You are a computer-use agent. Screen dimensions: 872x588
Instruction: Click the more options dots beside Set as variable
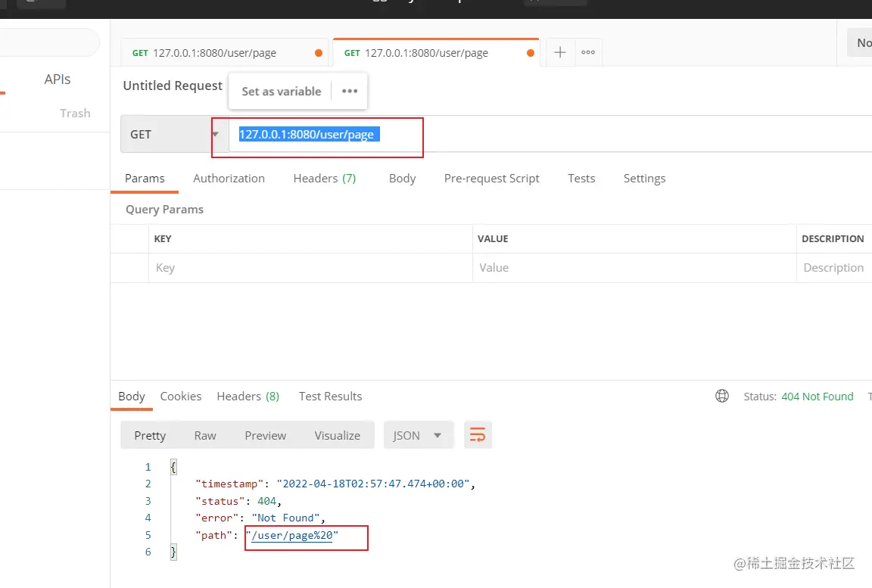coord(350,91)
